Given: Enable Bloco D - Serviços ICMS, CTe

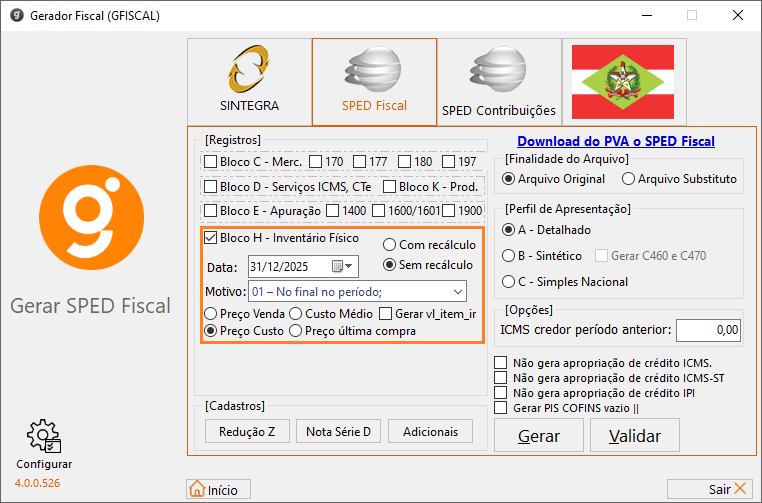Looking at the screenshot, I should (x=210, y=187).
